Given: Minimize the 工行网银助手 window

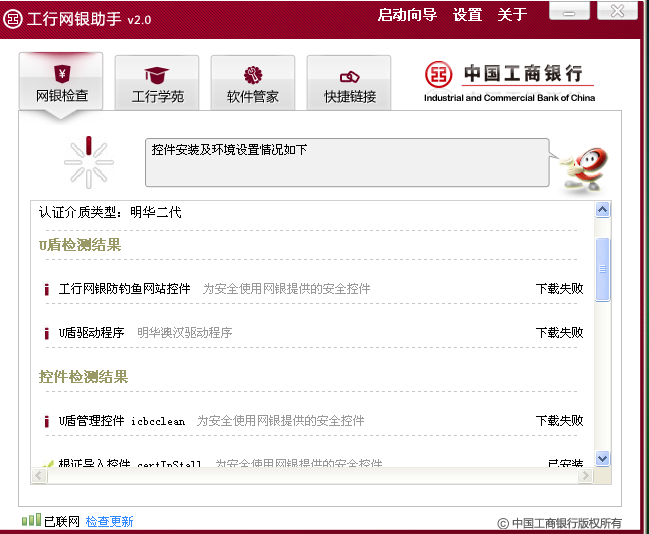Looking at the screenshot, I should coord(569,11).
